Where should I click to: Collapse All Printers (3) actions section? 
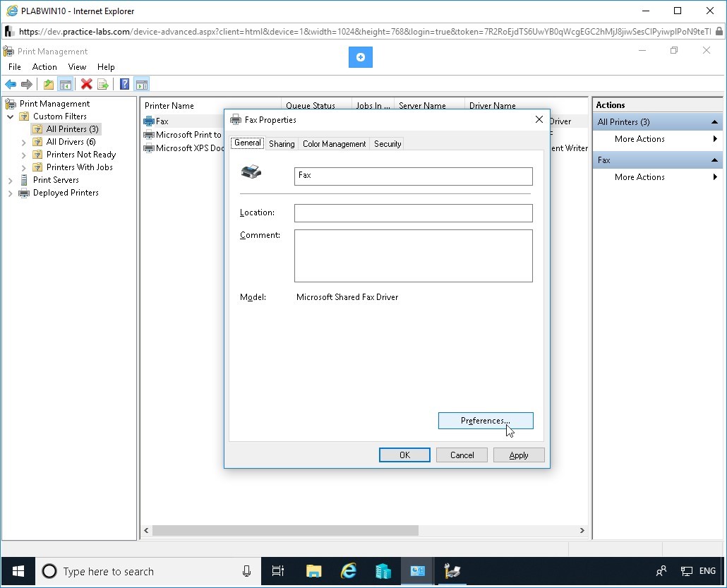tap(714, 122)
